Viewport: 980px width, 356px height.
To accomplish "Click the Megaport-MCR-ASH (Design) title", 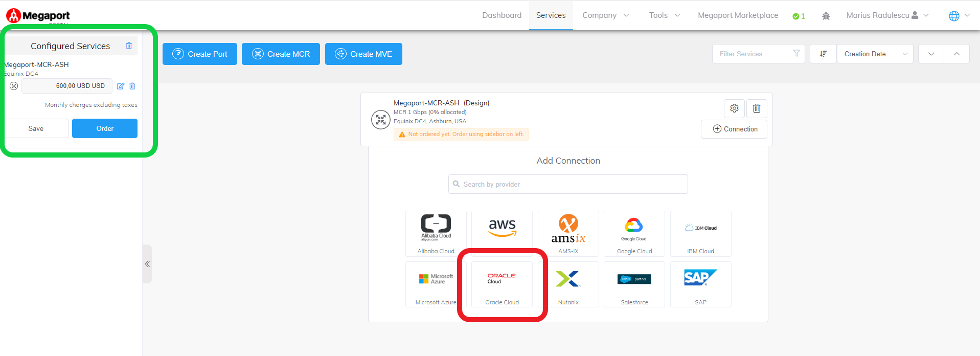I will click(441, 103).
